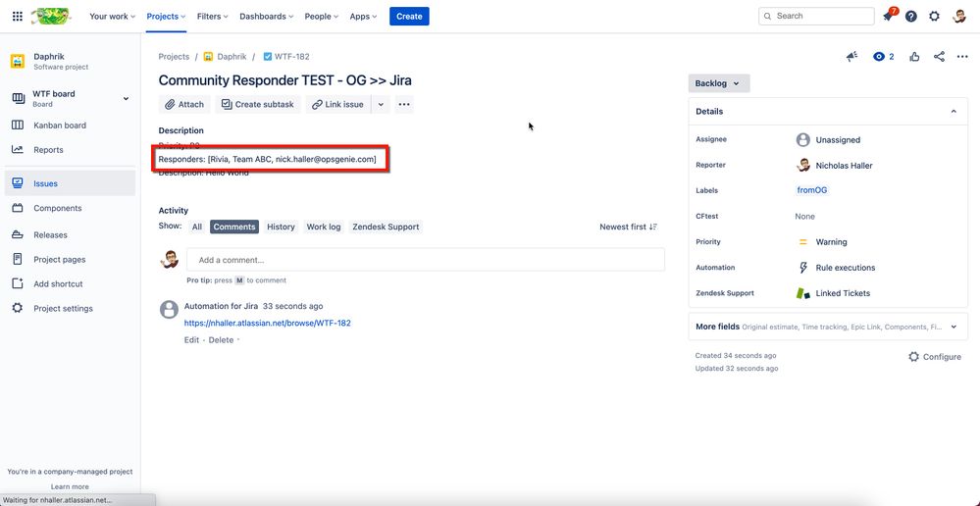Click Edit on the automation comment

[192, 340]
